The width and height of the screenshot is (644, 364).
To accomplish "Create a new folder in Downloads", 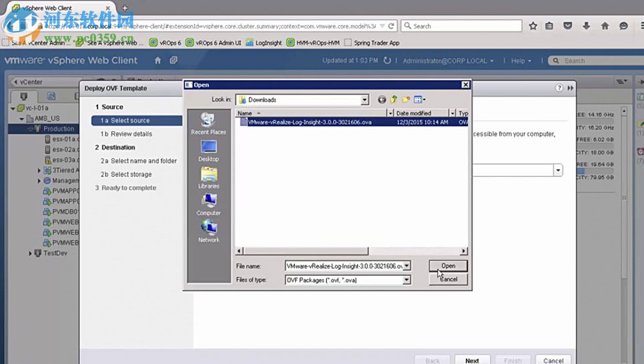I will [x=406, y=100].
